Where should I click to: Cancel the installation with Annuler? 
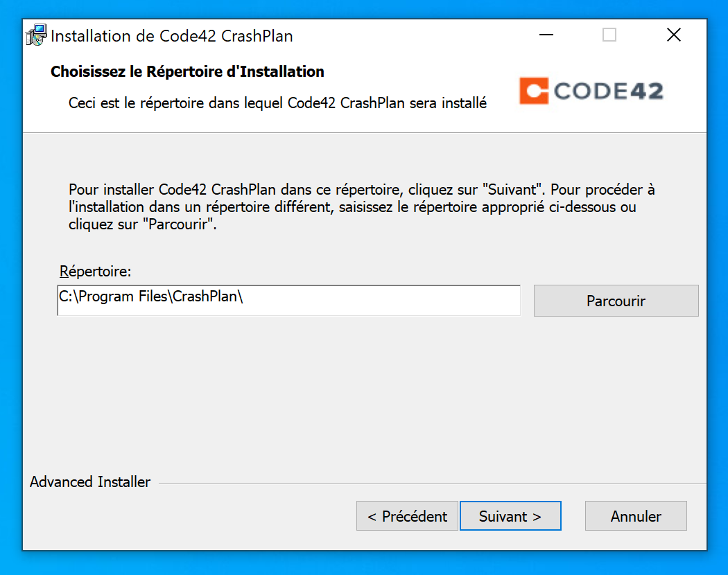click(636, 516)
